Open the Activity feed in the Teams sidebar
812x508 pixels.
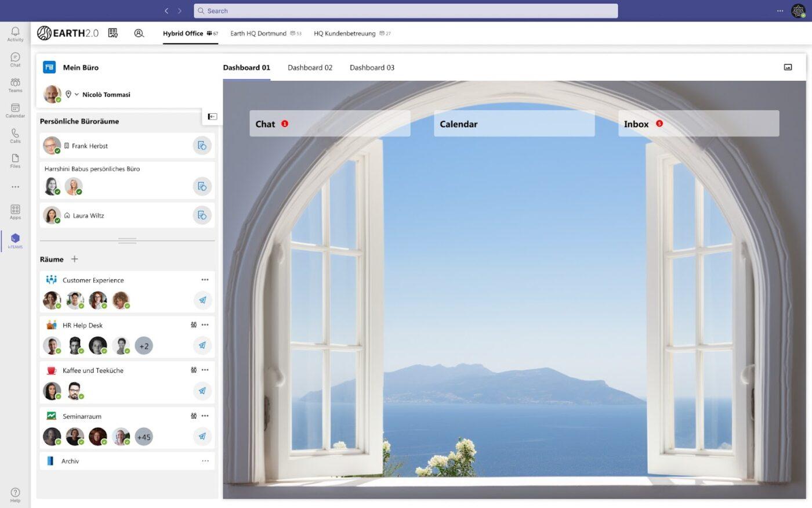(x=15, y=34)
